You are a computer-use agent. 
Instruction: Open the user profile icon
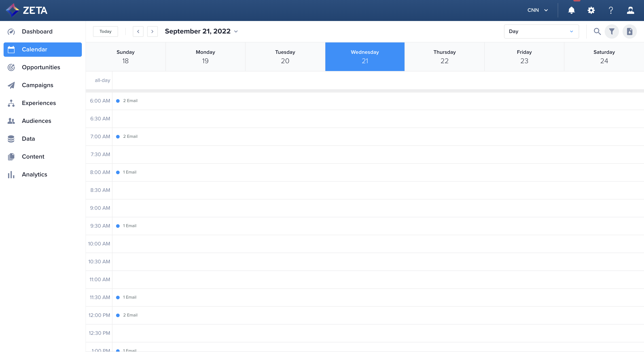[630, 10]
